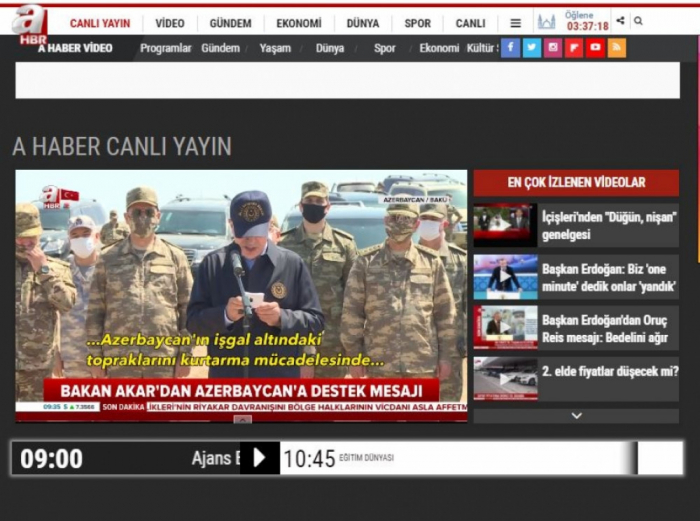Open Gündem in video submenu
This screenshot has width=700, height=521.
coord(221,48)
